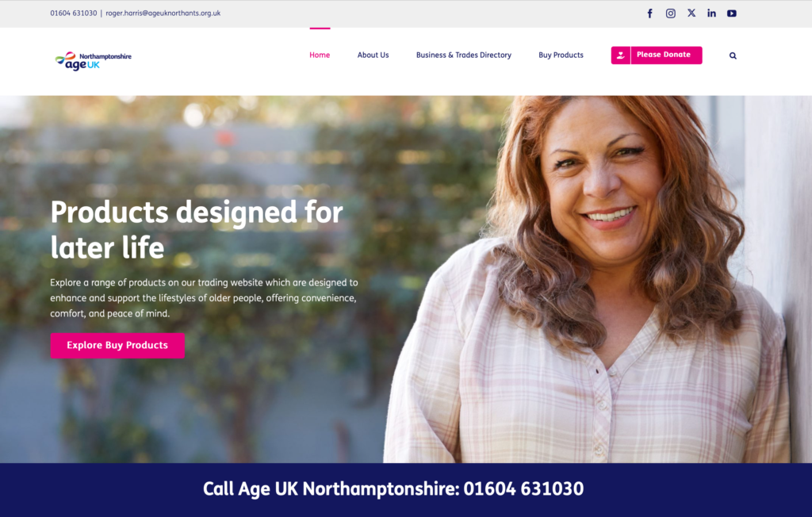The width and height of the screenshot is (812, 517).
Task: Open the Instagram social icon
Action: 670,13
